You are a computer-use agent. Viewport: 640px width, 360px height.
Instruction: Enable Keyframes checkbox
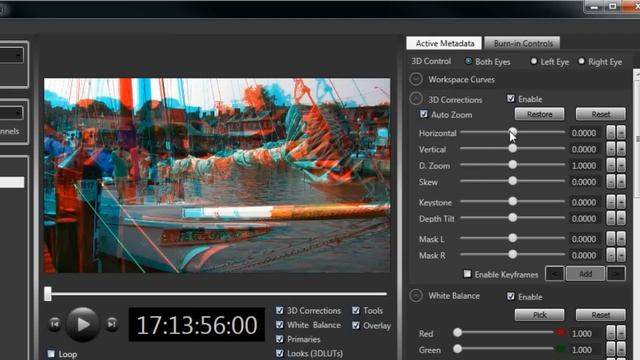467,274
